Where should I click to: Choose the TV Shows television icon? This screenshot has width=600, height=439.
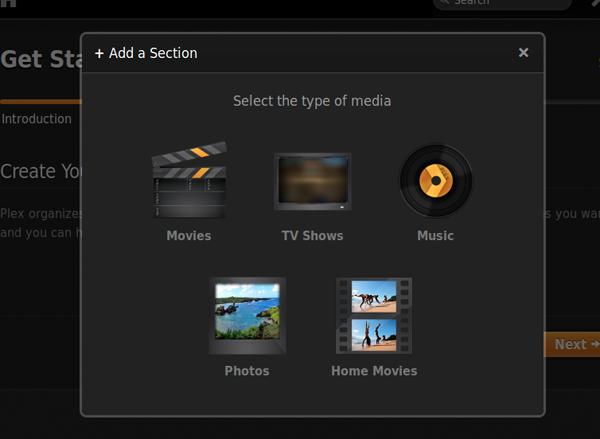pos(312,182)
